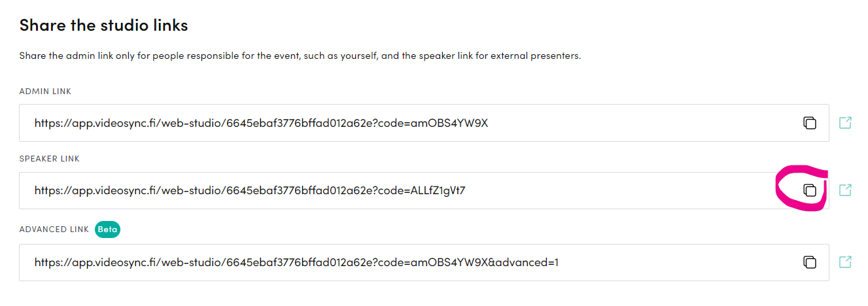Screen dimensions: 868x306
Task: Click the 'ALLfZ1gVt7' code in speaker link
Action: click(438, 190)
